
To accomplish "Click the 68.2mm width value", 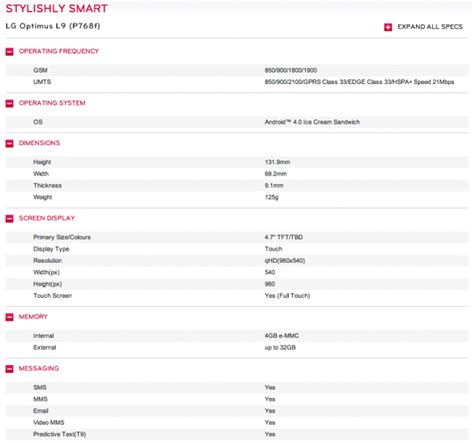I will (x=276, y=174).
